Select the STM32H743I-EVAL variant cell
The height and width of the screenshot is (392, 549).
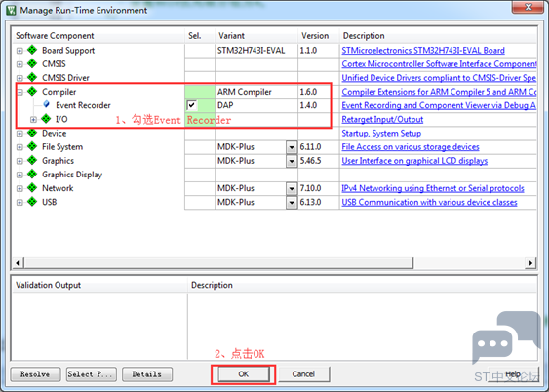pos(256,51)
